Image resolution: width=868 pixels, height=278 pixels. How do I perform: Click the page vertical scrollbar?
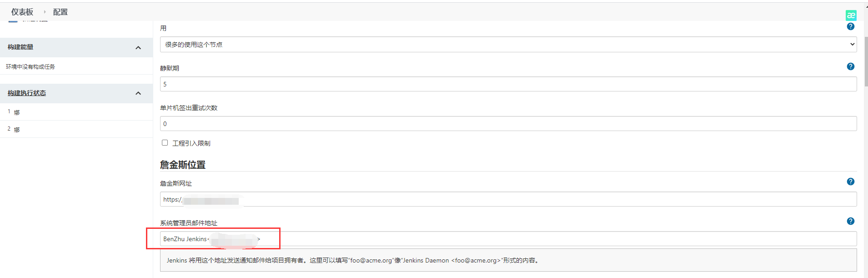click(x=866, y=61)
